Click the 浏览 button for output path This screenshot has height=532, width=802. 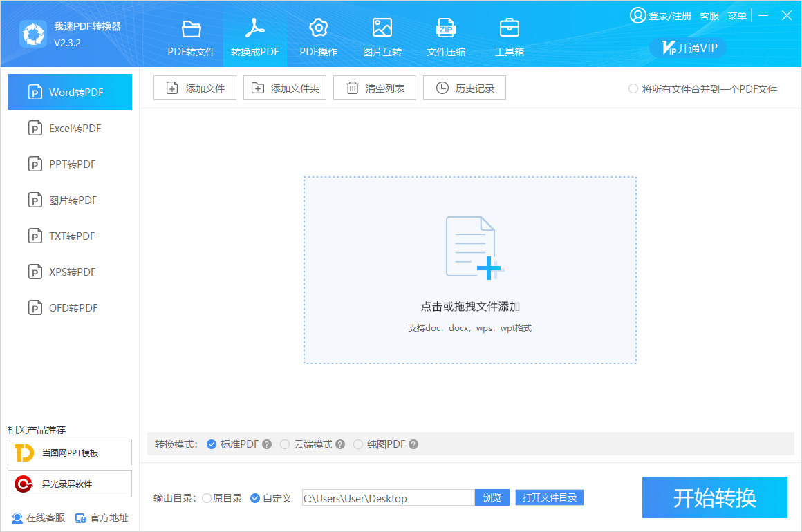[492, 497]
